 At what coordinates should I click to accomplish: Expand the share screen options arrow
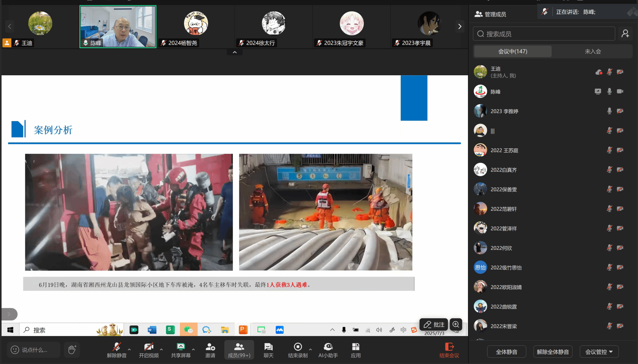coord(193,349)
